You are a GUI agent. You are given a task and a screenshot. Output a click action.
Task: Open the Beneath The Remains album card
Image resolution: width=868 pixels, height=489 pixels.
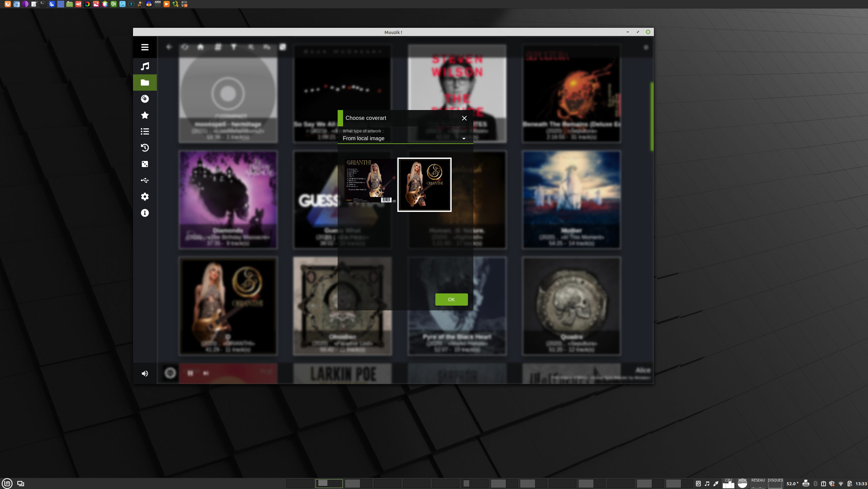click(571, 93)
